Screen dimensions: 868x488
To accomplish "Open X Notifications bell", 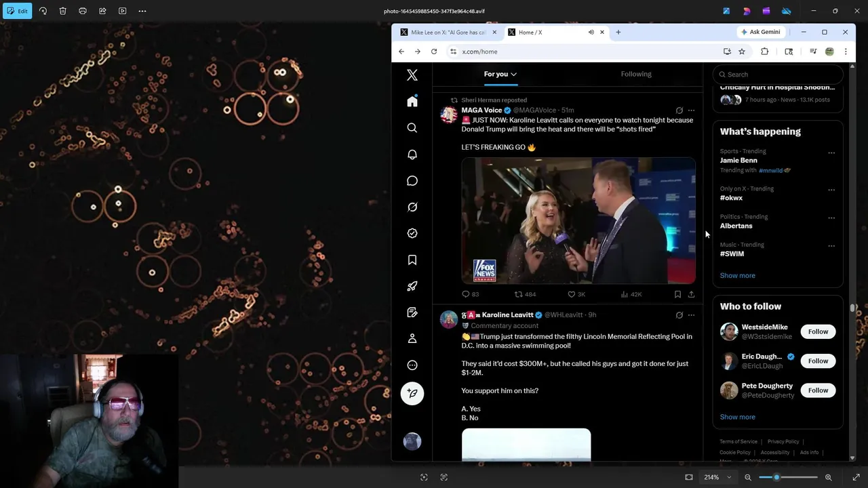I will pyautogui.click(x=412, y=155).
